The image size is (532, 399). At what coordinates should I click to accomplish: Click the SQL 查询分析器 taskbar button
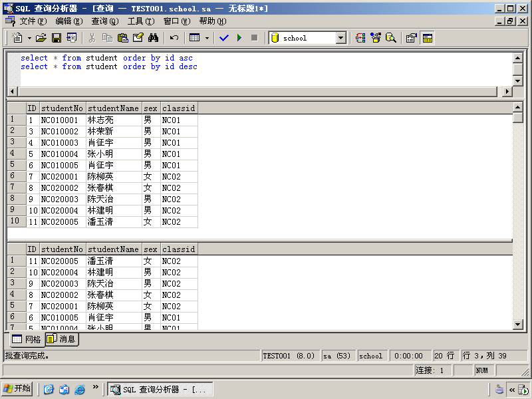click(160, 389)
